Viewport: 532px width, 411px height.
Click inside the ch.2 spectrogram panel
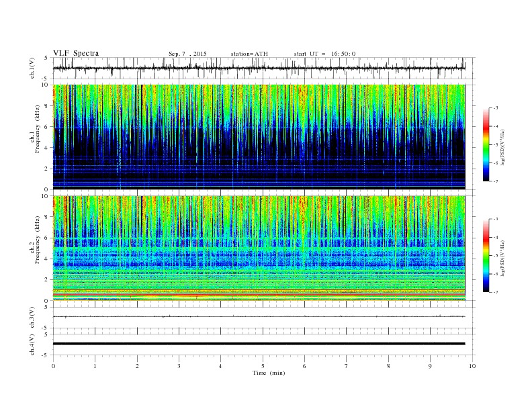[x=259, y=248]
